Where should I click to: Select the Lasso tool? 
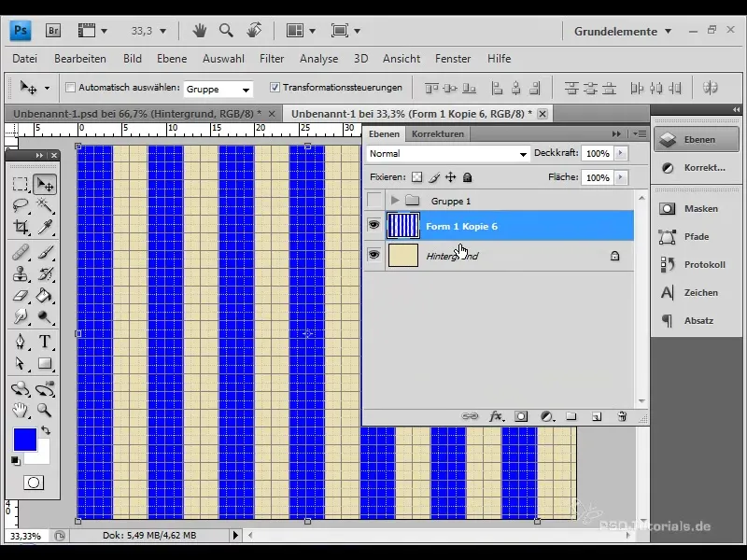point(20,205)
